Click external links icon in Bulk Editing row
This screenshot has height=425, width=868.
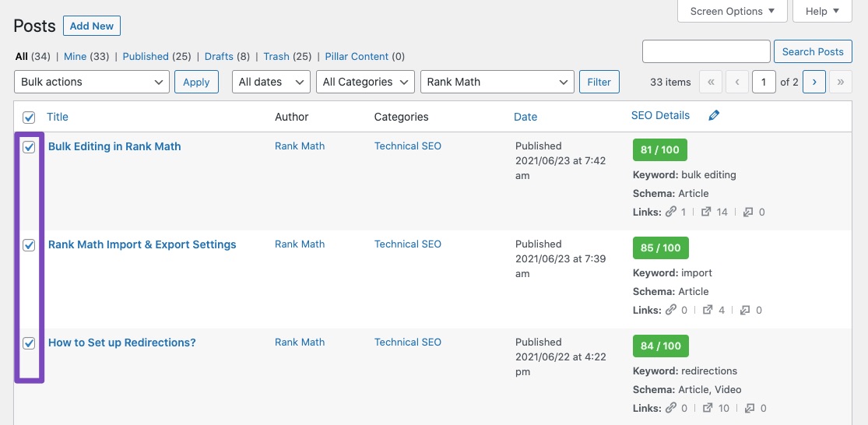(x=706, y=212)
